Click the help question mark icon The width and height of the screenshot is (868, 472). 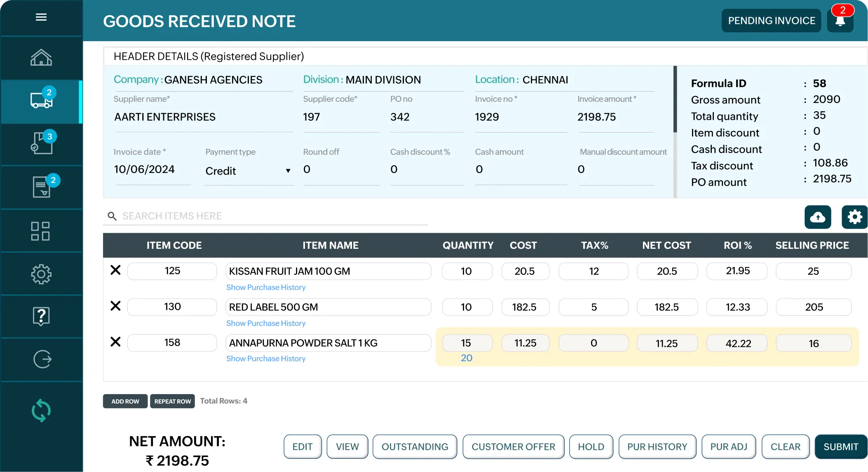(x=41, y=316)
